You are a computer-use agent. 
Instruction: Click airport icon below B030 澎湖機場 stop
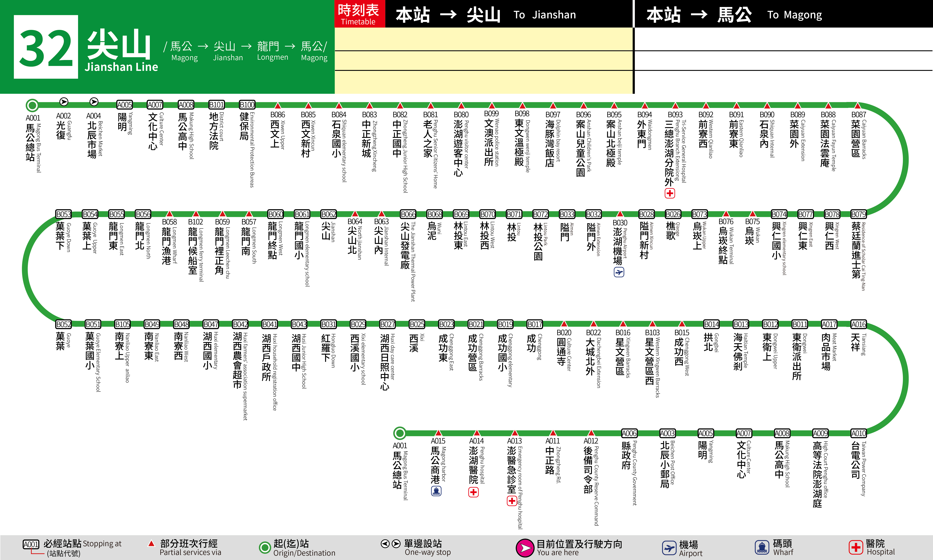(619, 272)
